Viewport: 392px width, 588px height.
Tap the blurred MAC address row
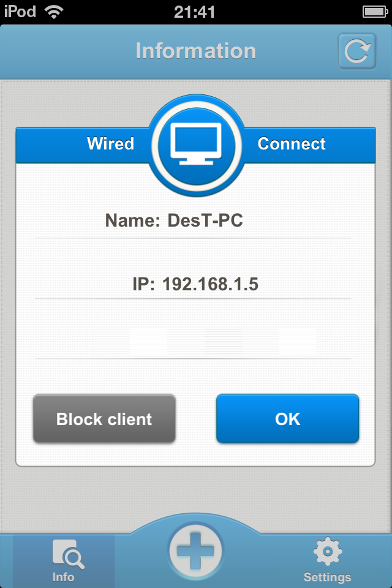[x=193, y=340]
